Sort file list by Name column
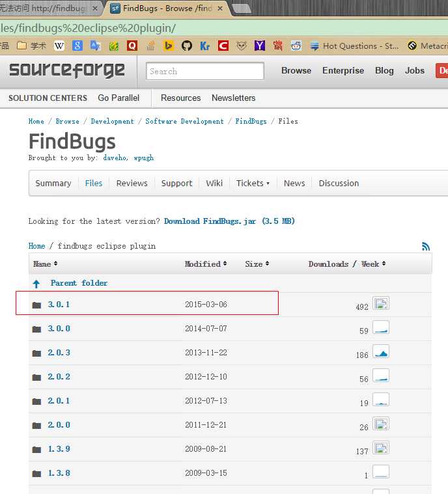This screenshot has width=448, height=494. [45, 264]
